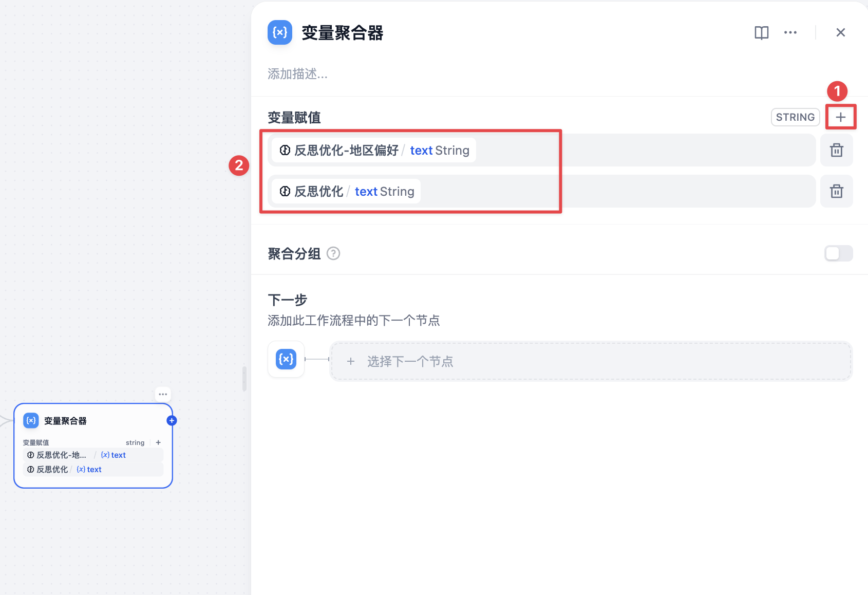Click the STRING type badge
Image resolution: width=868 pixels, height=595 pixels.
tap(795, 117)
